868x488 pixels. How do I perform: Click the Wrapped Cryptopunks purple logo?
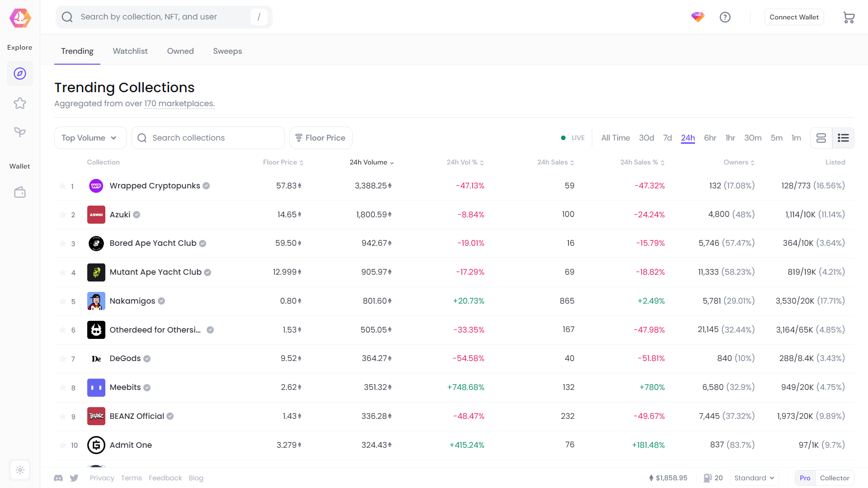click(96, 186)
